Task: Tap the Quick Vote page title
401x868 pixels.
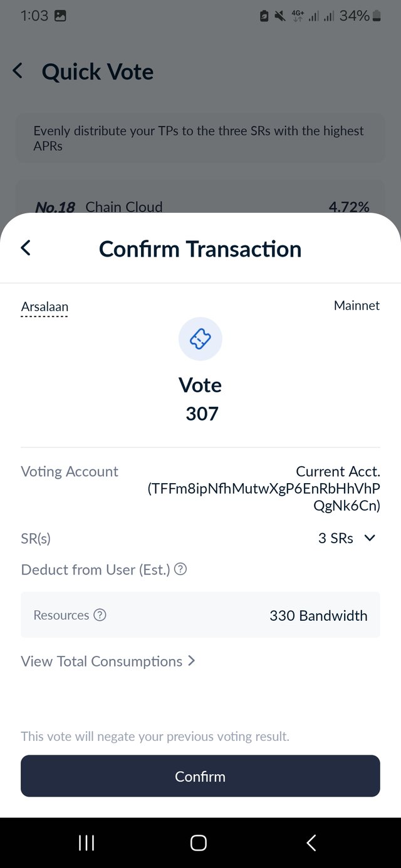Action: pos(98,71)
